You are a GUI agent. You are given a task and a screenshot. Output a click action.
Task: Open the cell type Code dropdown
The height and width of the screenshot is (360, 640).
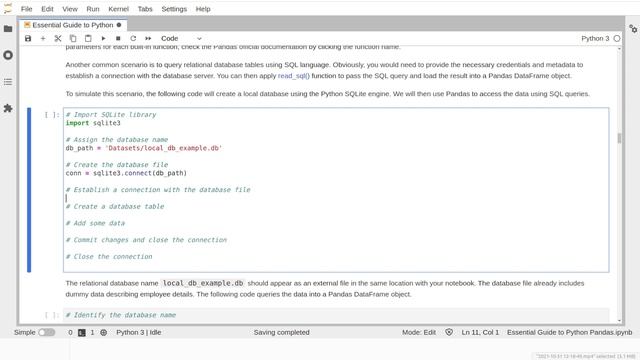pyautogui.click(x=181, y=38)
